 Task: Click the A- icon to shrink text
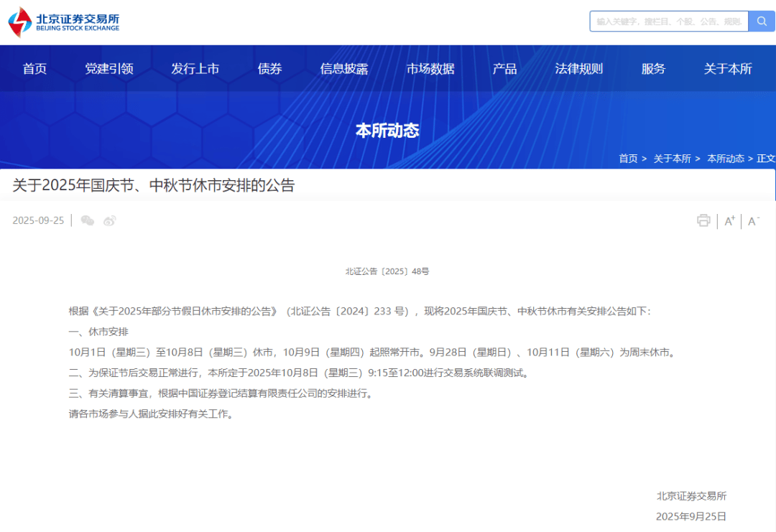(753, 220)
